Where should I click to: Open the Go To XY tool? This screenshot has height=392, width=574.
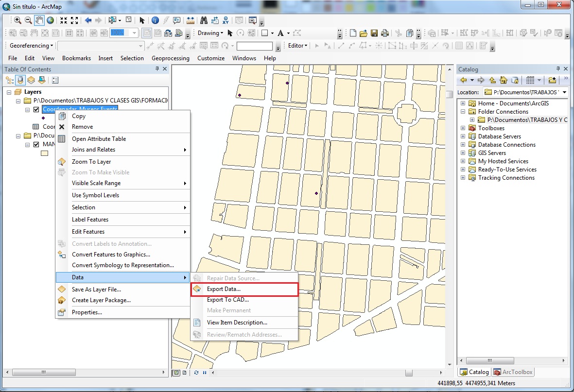226,20
